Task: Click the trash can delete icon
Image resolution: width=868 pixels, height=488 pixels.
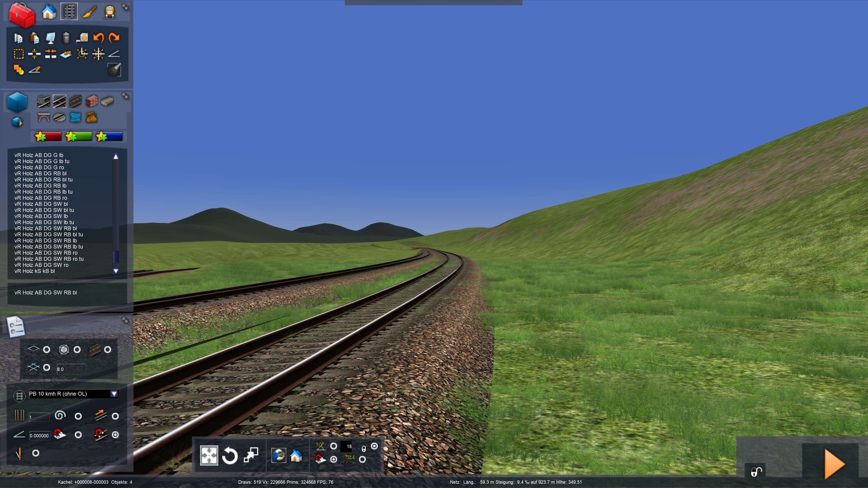Action: coord(66,38)
